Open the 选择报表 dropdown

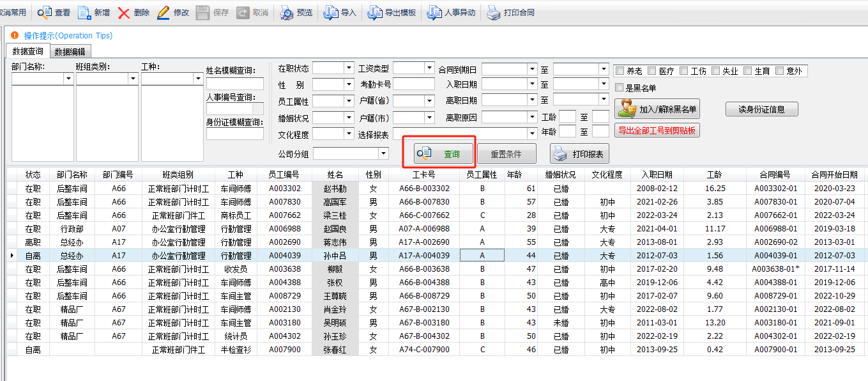pos(531,134)
